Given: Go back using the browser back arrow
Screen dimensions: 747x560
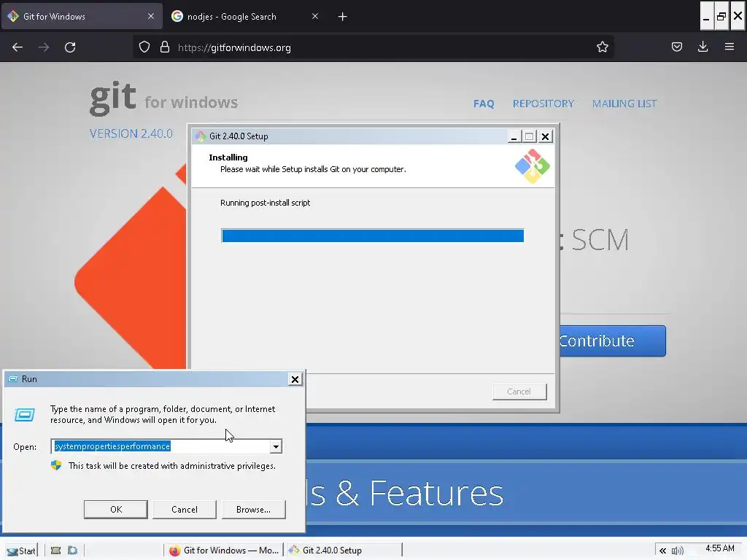Looking at the screenshot, I should click(x=18, y=47).
